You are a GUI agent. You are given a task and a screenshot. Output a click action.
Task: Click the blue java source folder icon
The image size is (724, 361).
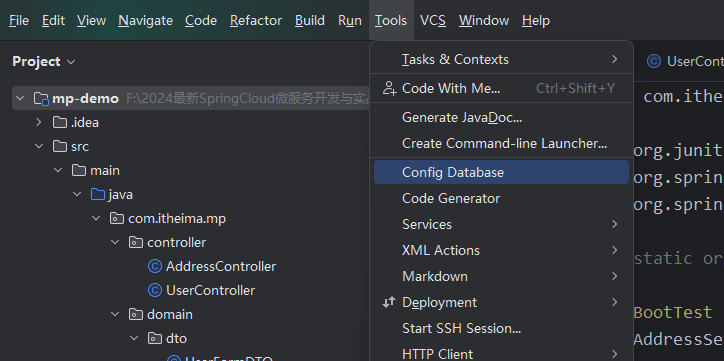click(x=97, y=194)
